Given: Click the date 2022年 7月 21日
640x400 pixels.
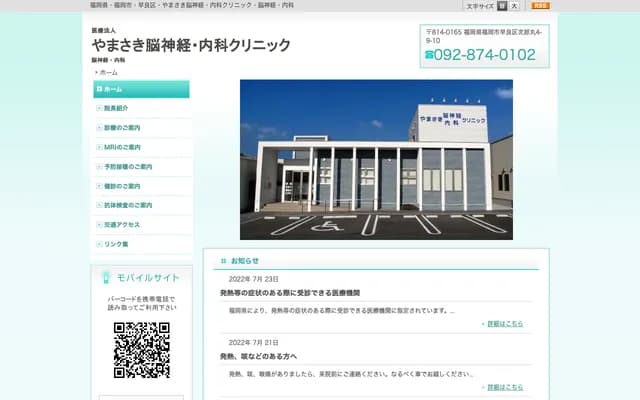Looking at the screenshot, I should (253, 342).
